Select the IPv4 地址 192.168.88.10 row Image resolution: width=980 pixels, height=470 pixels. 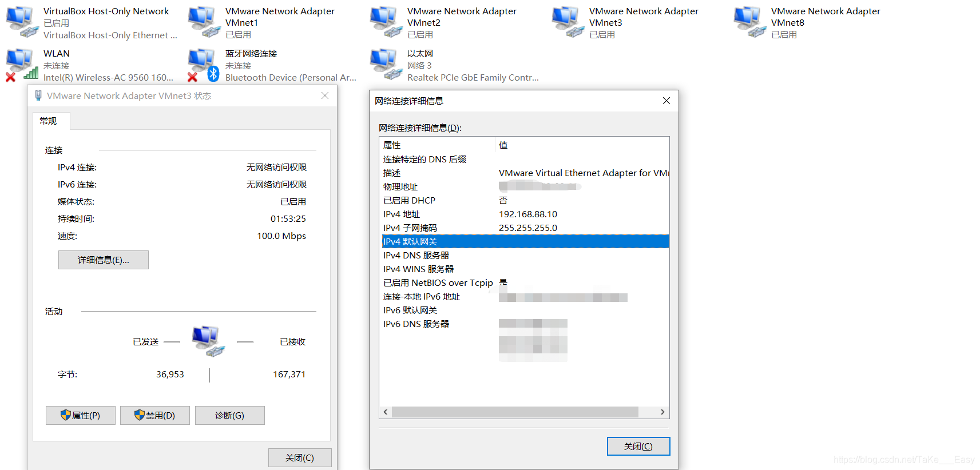pos(525,214)
